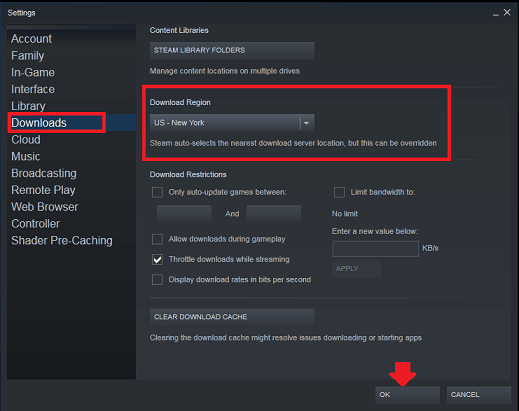Close the Settings dialog with X
The height and width of the screenshot is (411, 519).
(507, 12)
